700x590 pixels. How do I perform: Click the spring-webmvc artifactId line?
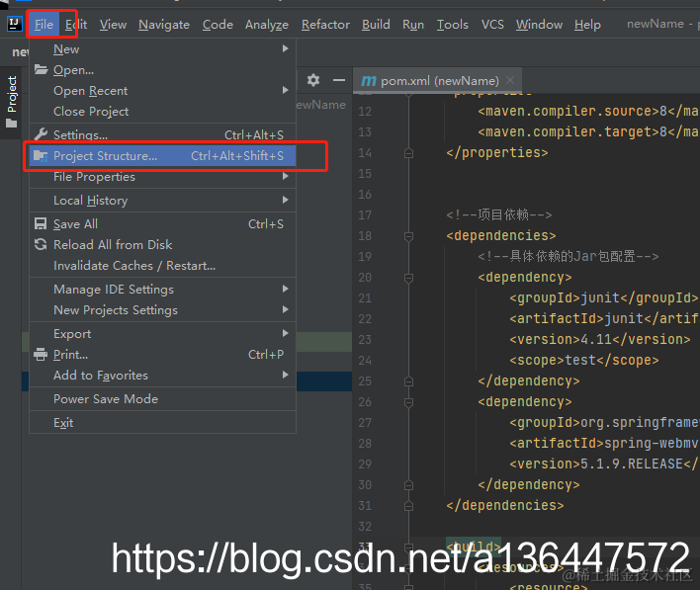pos(603,443)
